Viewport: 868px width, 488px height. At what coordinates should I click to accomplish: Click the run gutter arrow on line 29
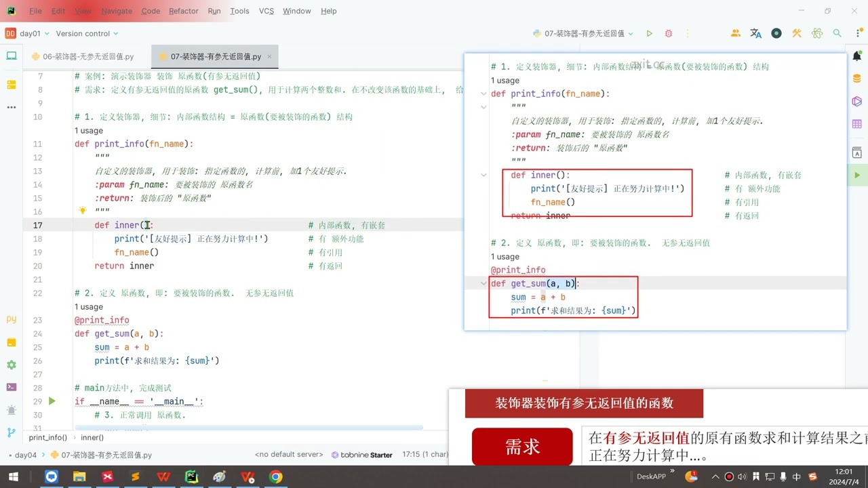[52, 401]
